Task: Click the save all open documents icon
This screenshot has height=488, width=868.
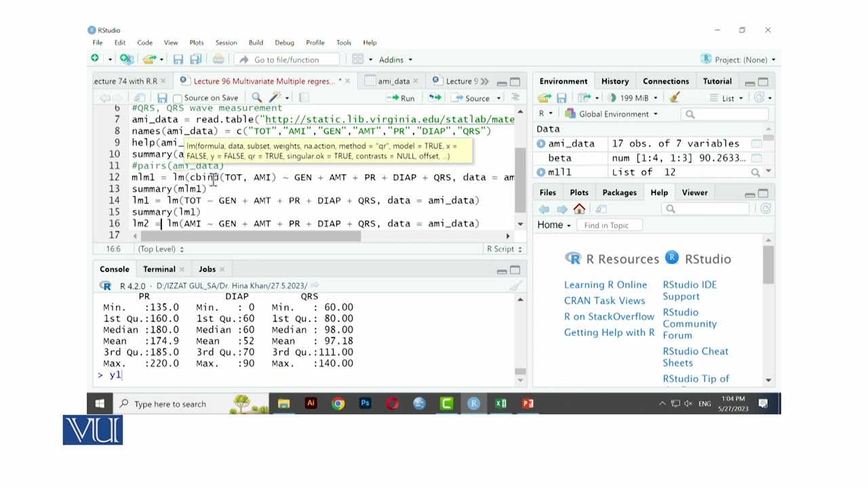Action: [x=196, y=60]
